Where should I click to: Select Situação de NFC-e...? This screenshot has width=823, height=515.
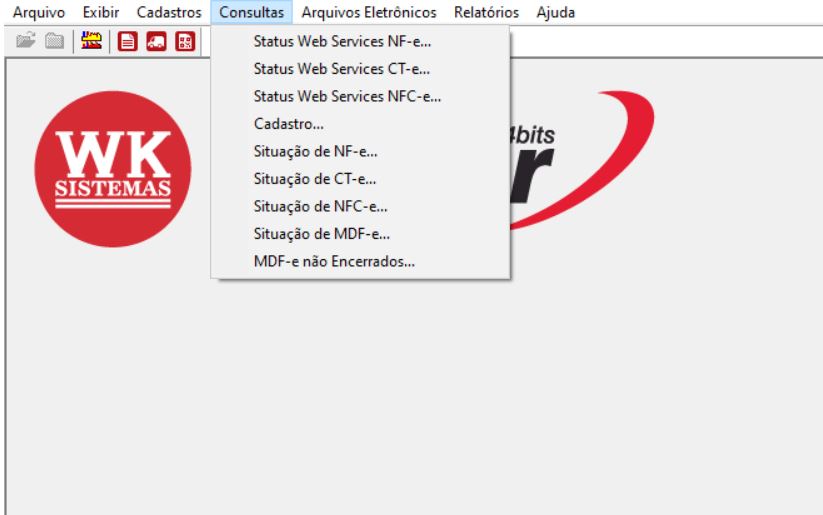361,206
